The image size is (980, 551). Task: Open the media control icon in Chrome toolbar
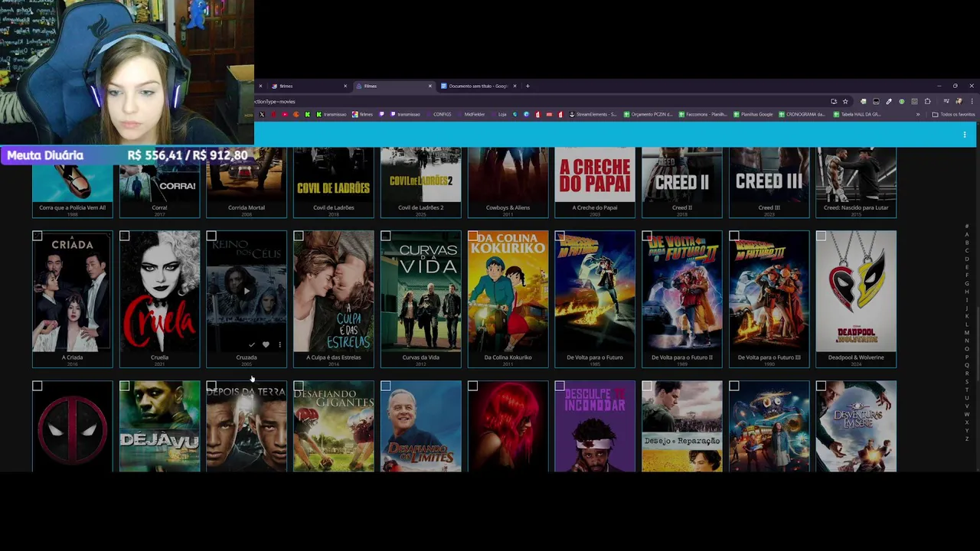(x=946, y=101)
